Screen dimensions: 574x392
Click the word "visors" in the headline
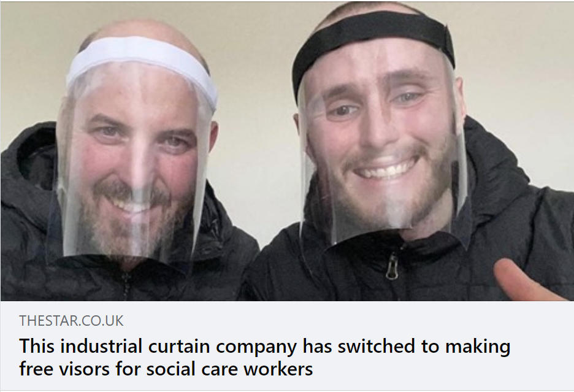click(x=88, y=369)
